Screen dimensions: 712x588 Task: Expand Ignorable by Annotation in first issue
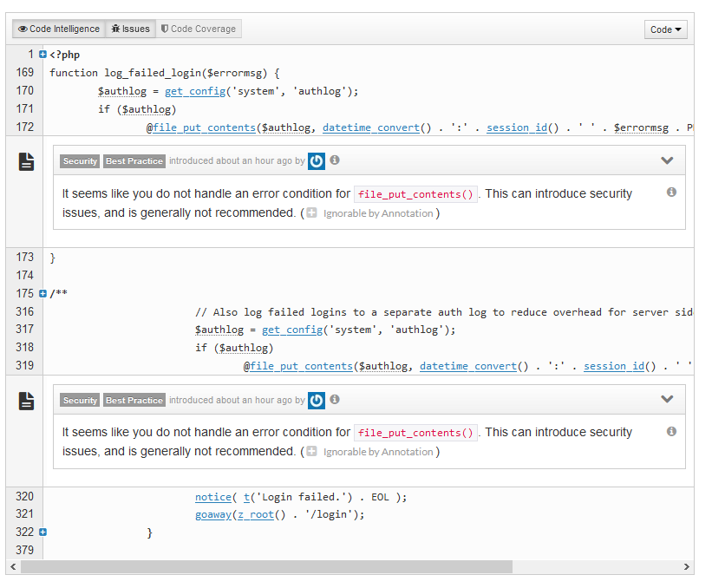coord(312,213)
